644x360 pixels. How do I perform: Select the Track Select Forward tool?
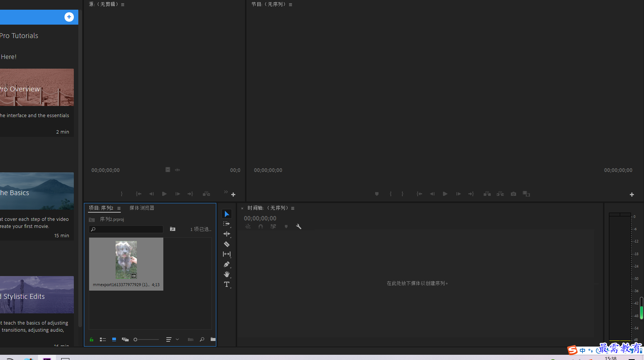(x=227, y=224)
